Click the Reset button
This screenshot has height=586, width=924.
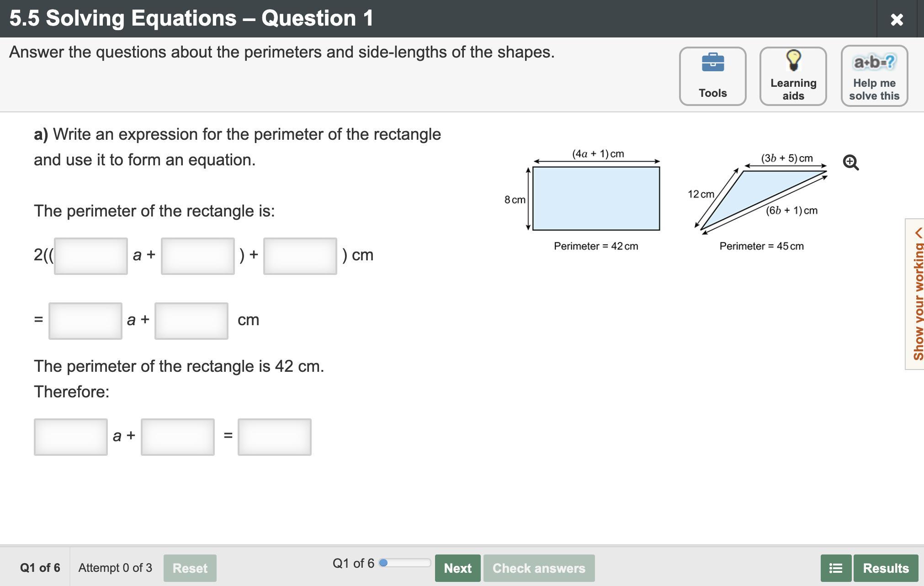[190, 568]
